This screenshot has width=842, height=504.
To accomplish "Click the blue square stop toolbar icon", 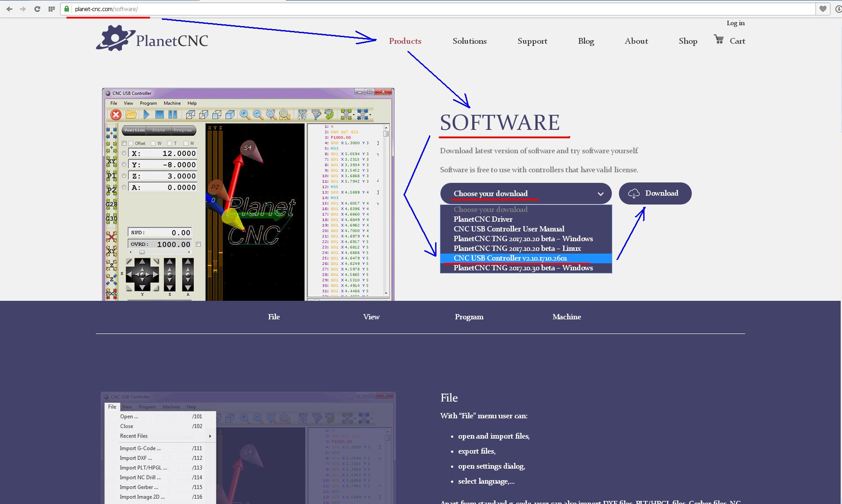I will [x=159, y=115].
